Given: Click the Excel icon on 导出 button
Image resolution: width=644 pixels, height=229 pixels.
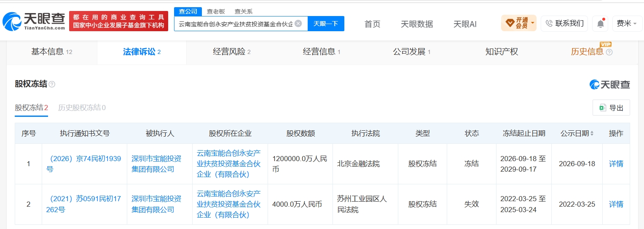Looking at the screenshot, I should coord(603,108).
